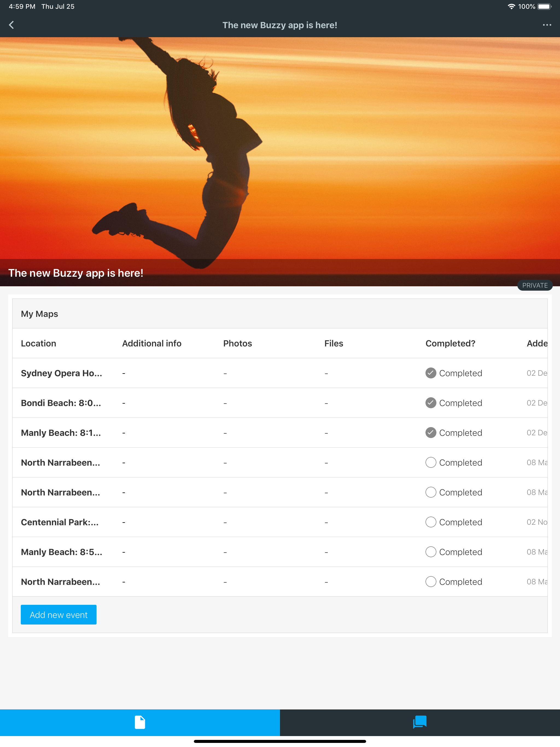Open the comments chat tab
This screenshot has width=560, height=747.
420,722
